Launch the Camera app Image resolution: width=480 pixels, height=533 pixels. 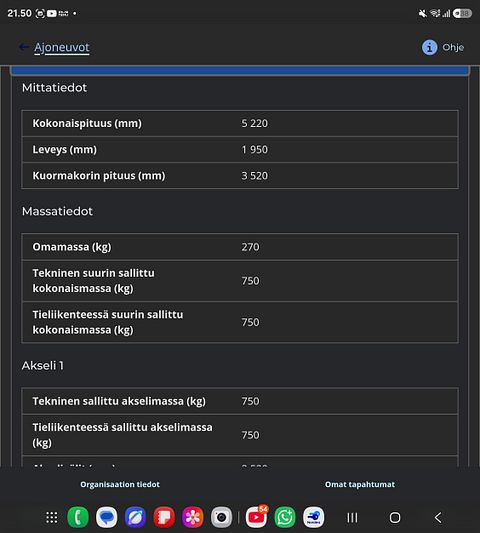[x=222, y=517]
